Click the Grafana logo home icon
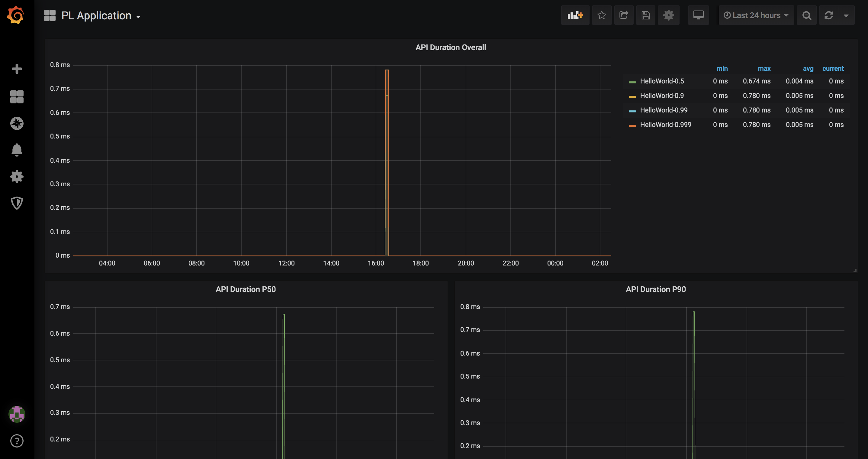This screenshot has width=868, height=459. pos(16,15)
